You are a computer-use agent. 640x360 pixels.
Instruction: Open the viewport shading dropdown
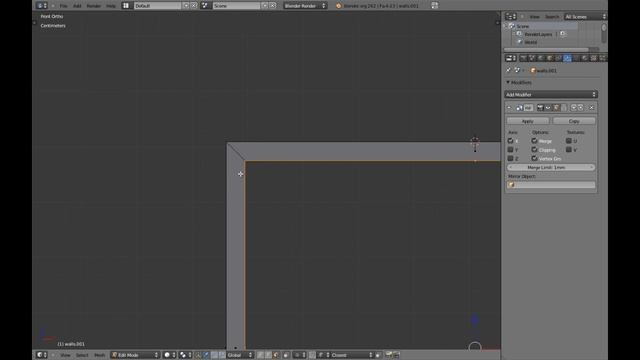(x=169, y=355)
